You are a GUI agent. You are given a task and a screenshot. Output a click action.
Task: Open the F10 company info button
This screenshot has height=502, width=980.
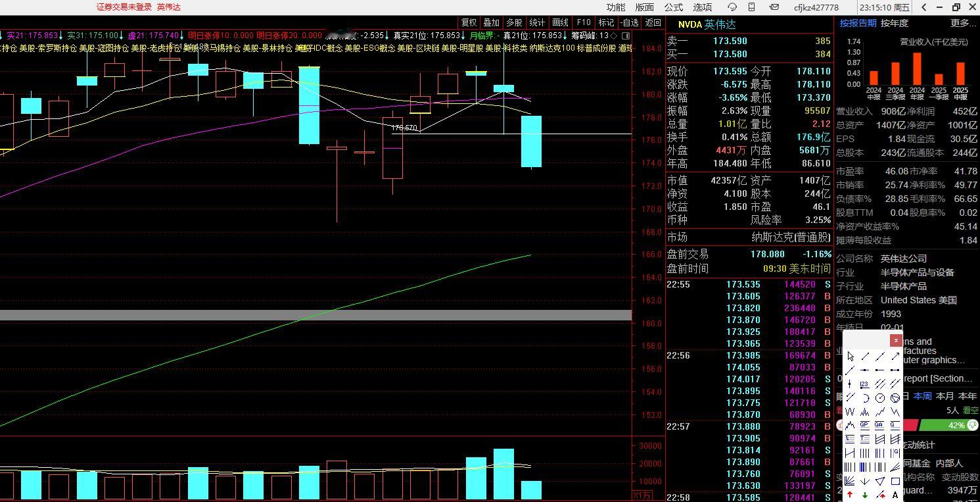(584, 22)
